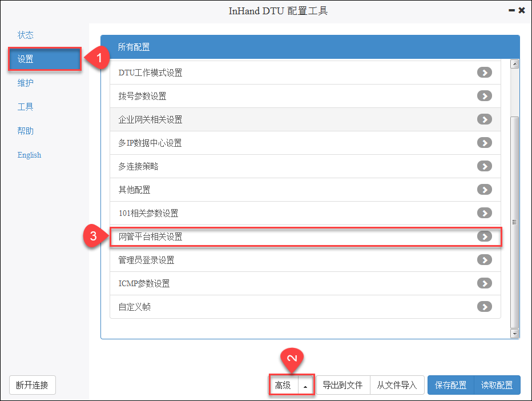Select the 状态 sidebar menu
Image resolution: width=532 pixels, height=401 pixels.
[26, 35]
